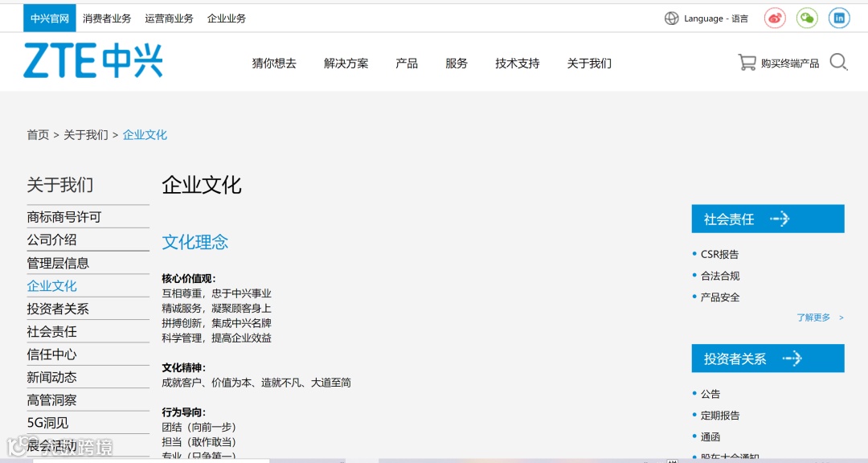Open the 服务 navigation menu
Image resolution: width=868 pixels, height=463 pixels.
click(x=457, y=64)
